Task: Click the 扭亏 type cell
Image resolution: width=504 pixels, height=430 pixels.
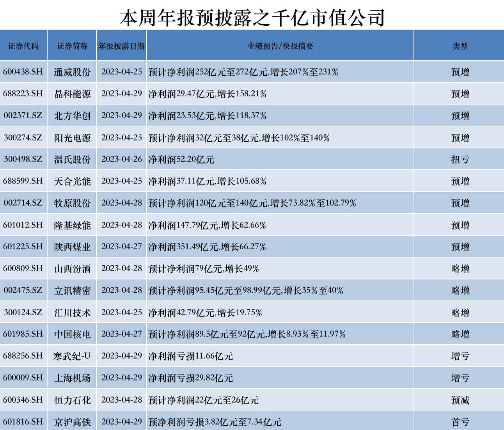Action: point(460,159)
